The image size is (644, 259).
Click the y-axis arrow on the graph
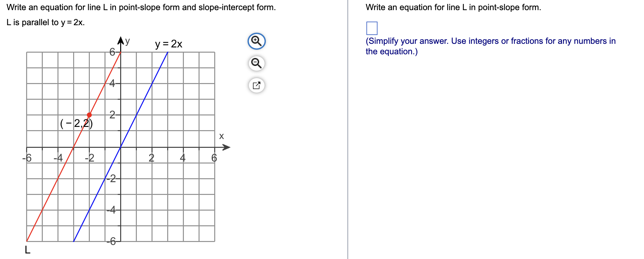click(x=121, y=40)
